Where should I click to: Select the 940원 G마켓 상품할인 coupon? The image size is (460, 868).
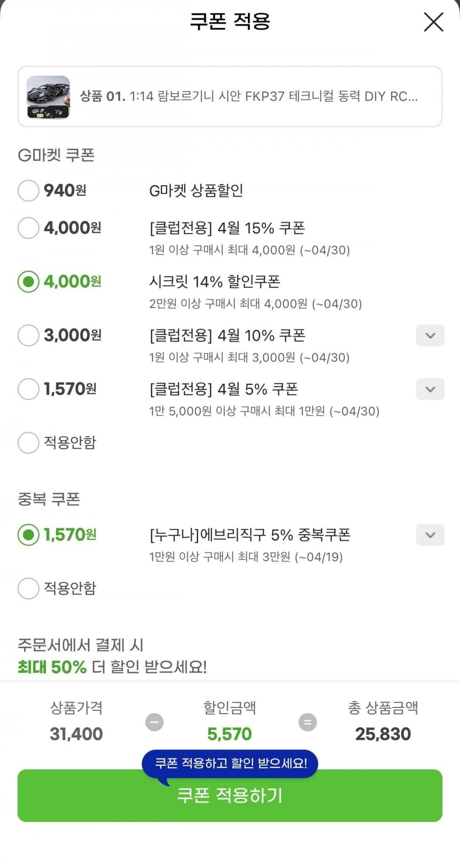(x=29, y=191)
